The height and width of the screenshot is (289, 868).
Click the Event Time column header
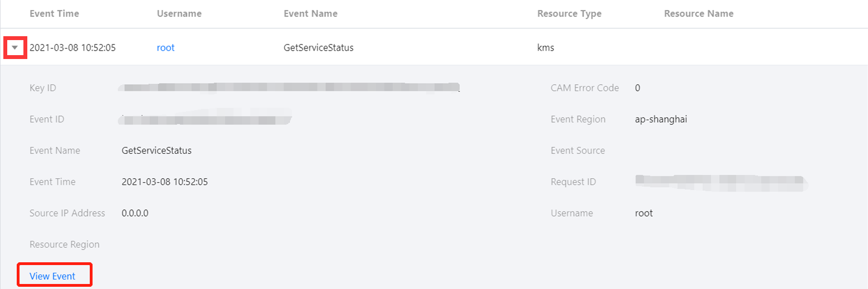point(54,13)
